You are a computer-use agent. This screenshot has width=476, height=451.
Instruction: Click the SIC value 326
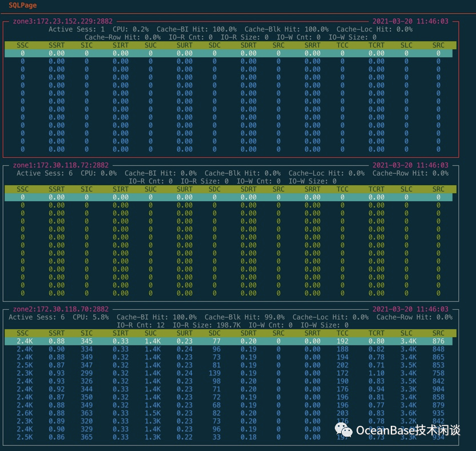coord(86,381)
